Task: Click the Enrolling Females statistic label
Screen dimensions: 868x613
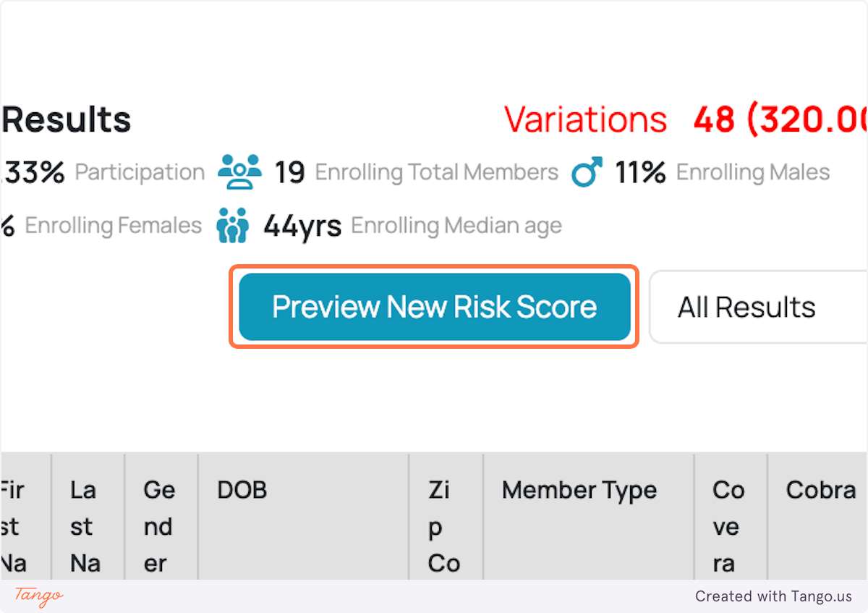Action: (113, 225)
